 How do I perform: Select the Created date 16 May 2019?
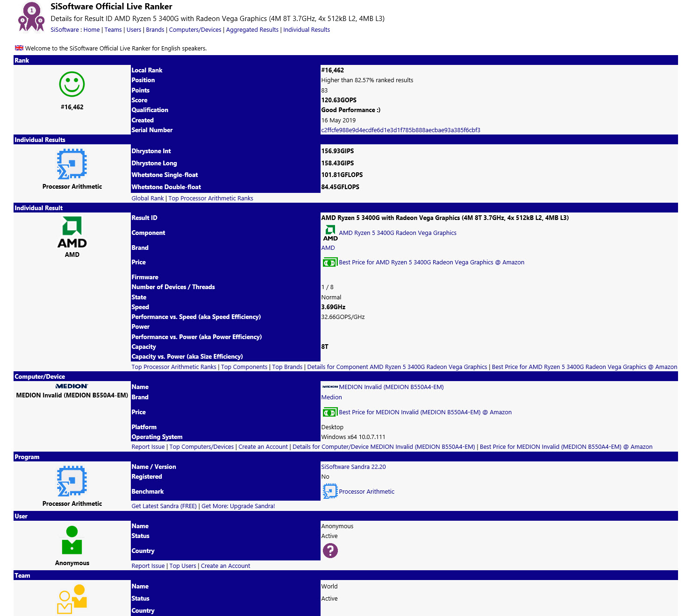(x=338, y=120)
